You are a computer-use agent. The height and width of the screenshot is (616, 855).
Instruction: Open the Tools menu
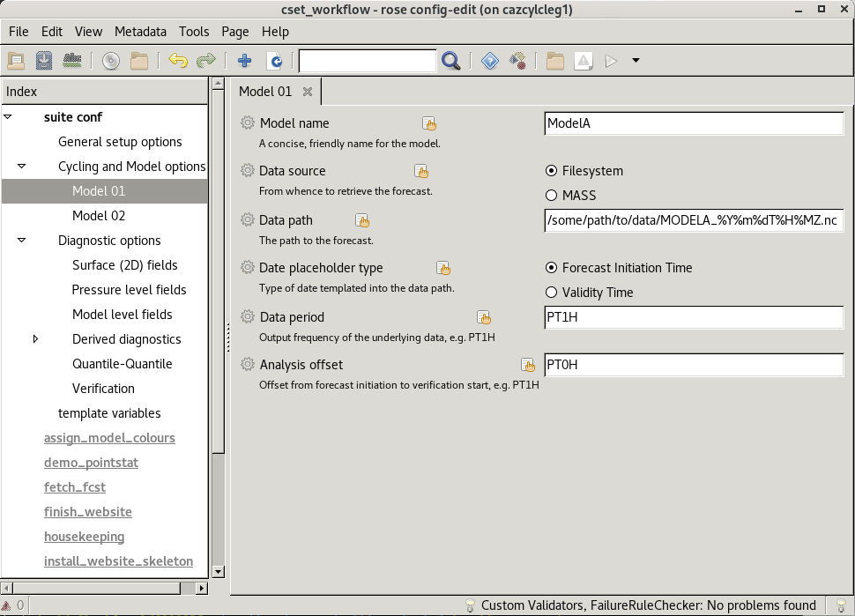coord(194,32)
